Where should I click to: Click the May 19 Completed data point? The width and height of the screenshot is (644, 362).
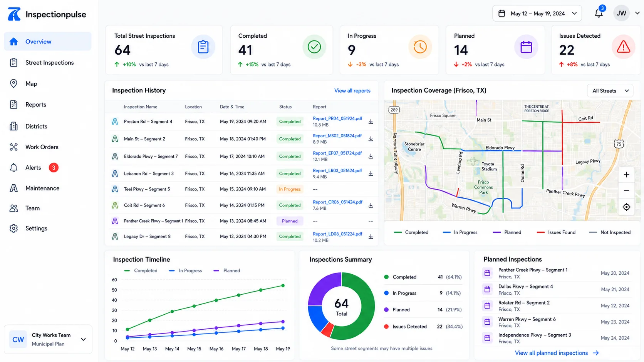[283, 285]
